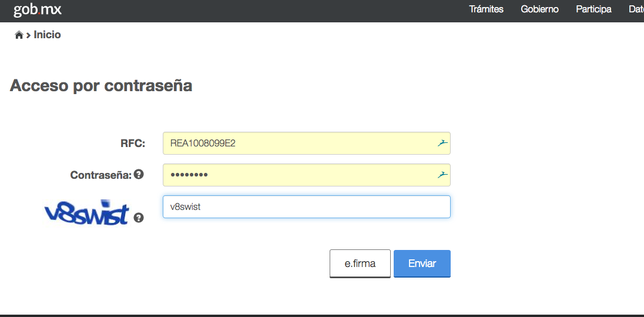Image resolution: width=644 pixels, height=317 pixels.
Task: Click the e.firma button
Action: coord(360,263)
